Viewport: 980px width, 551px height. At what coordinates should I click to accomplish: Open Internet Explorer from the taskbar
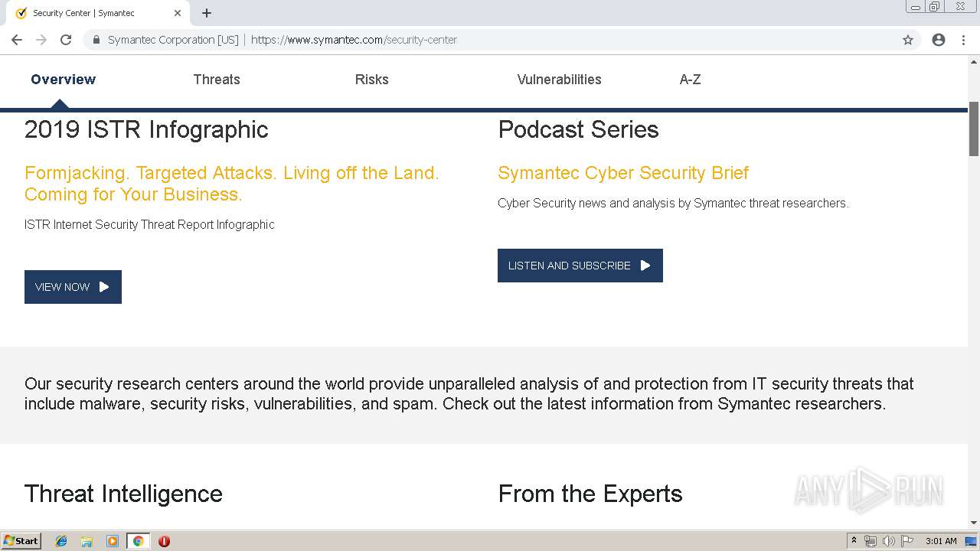pyautogui.click(x=61, y=541)
